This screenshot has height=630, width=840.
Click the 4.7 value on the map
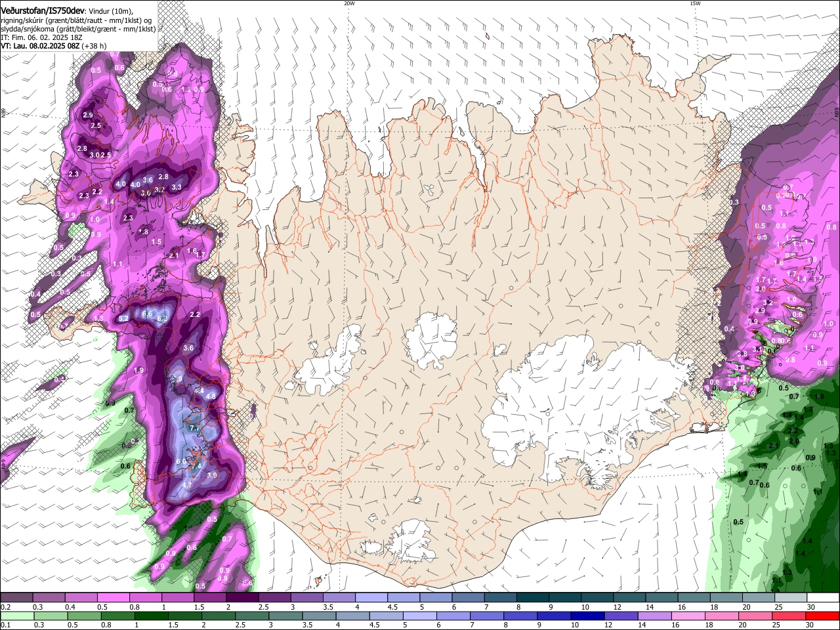tap(186, 485)
